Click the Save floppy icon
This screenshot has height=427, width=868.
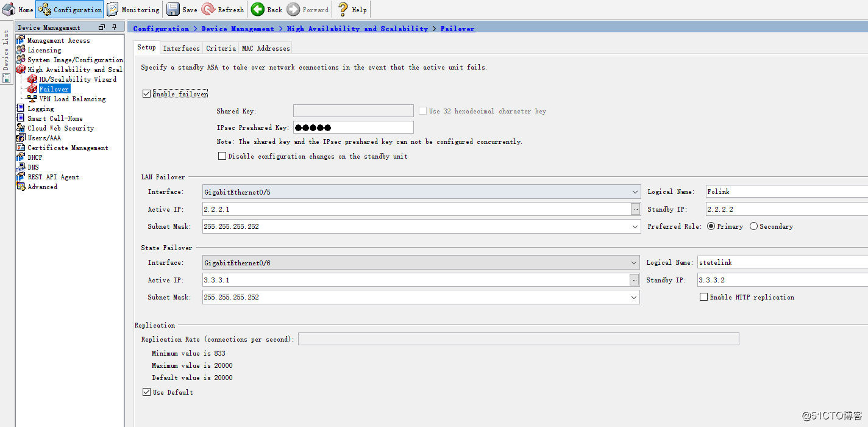(x=173, y=9)
